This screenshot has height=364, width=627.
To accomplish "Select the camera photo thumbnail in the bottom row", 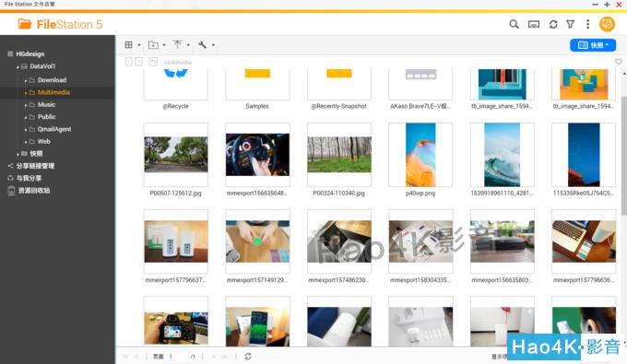I will [175, 322].
